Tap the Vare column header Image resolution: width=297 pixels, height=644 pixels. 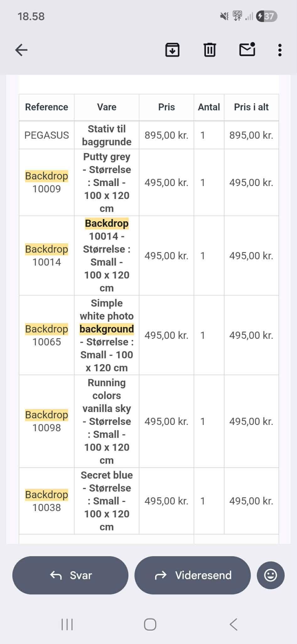point(107,107)
